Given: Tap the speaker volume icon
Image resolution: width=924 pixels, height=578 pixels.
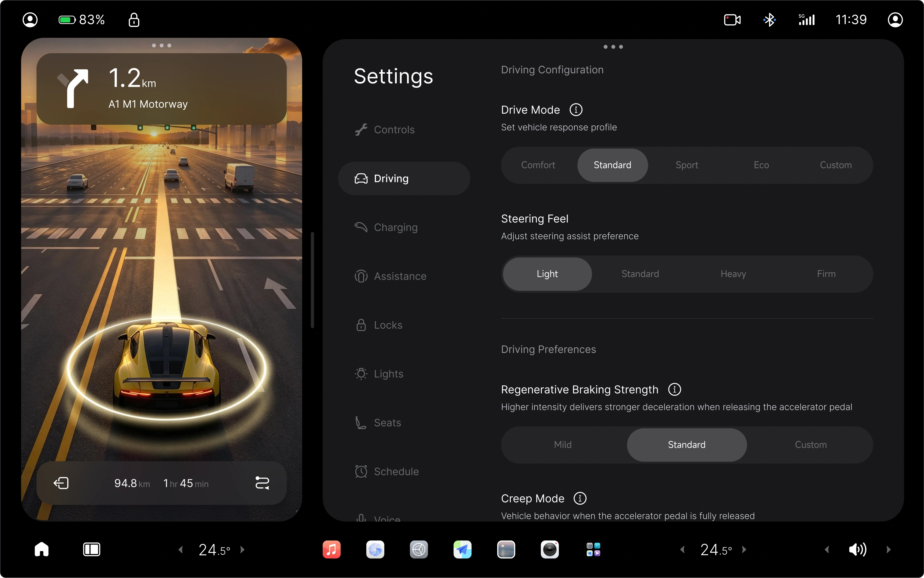Looking at the screenshot, I should coord(858,550).
